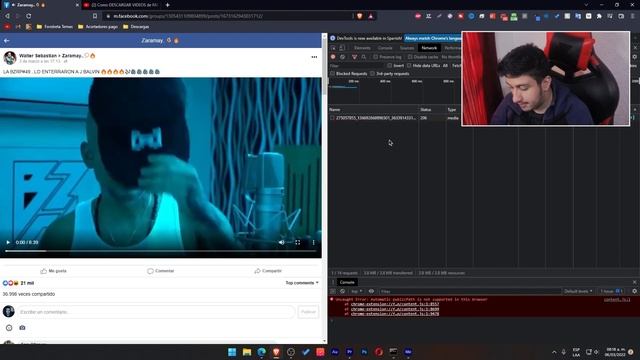Viewport: 640px width, 360px height.
Task: Open the DevTools Sources tab
Action: pyautogui.click(x=407, y=48)
